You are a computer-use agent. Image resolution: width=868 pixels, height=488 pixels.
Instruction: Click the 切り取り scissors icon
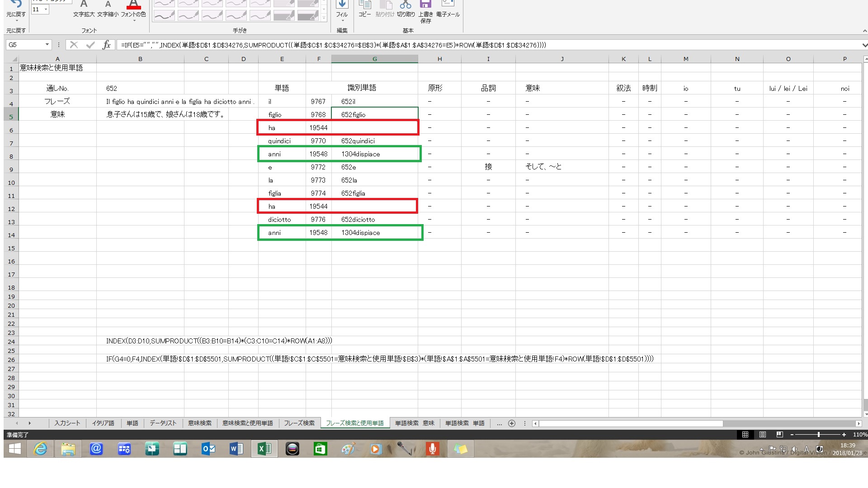pyautogui.click(x=406, y=5)
